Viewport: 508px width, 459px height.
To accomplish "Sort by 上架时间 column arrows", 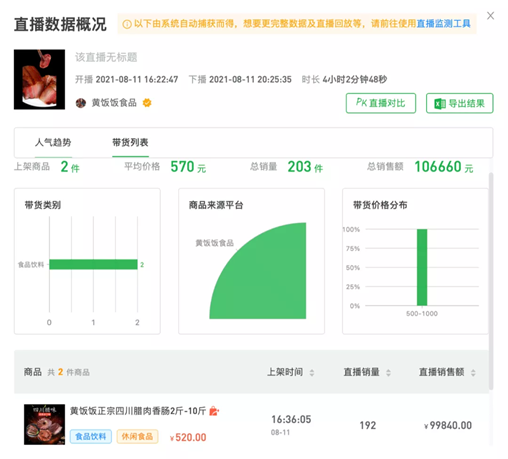I will (x=312, y=372).
